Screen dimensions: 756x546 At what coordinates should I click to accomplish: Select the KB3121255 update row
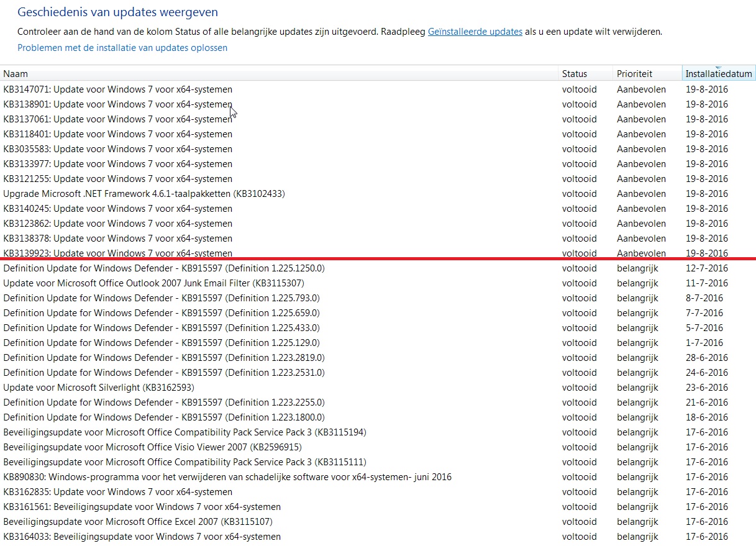pos(378,179)
